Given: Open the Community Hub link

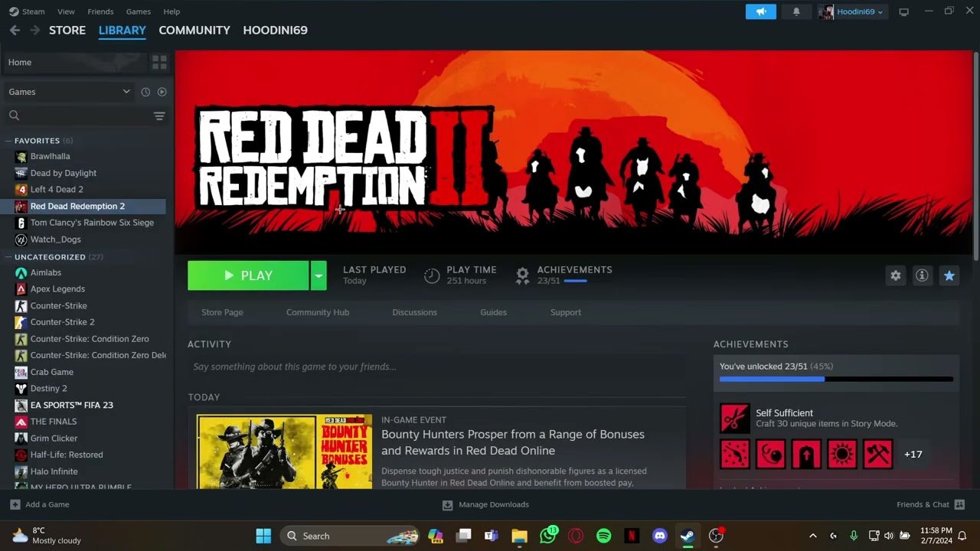Looking at the screenshot, I should 318,312.
